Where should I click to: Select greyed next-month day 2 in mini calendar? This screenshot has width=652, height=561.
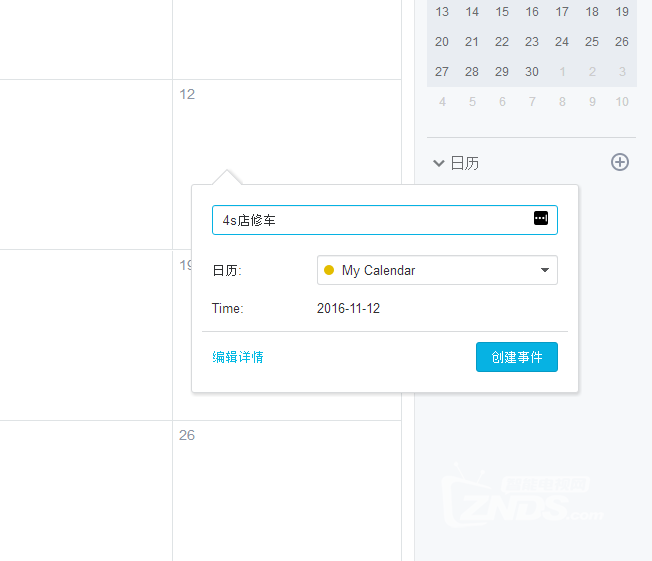(x=592, y=72)
